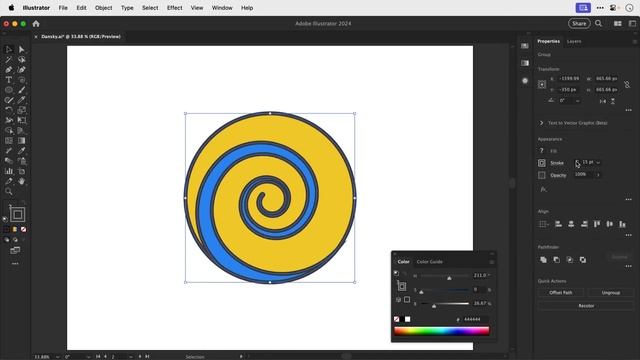Open the Window menu
640x360 pixels.
(x=222, y=8)
